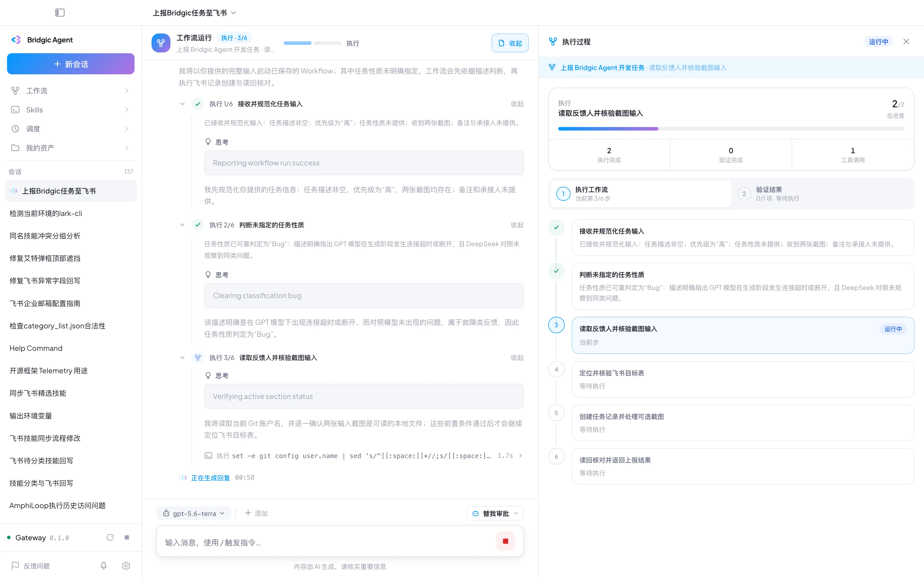The height and width of the screenshot is (580, 924).
Task: Open thought box Verifying active section status
Action: coord(364,396)
